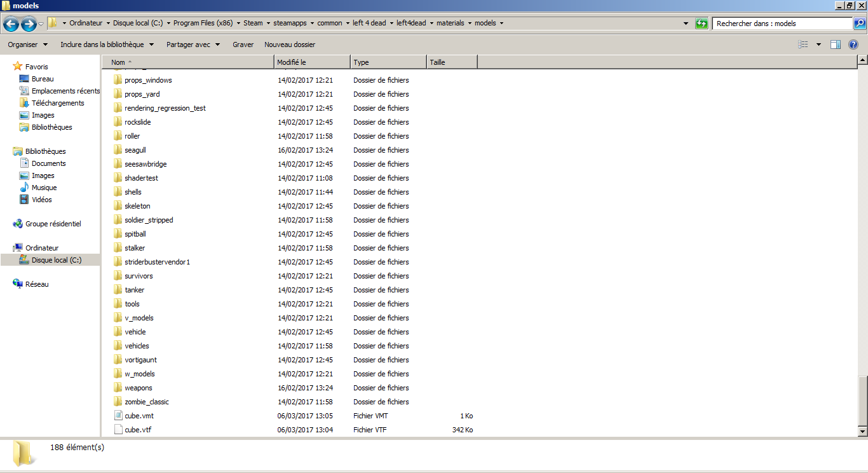Expand the address bar history dropdown
This screenshot has height=473, width=868.
(686, 24)
